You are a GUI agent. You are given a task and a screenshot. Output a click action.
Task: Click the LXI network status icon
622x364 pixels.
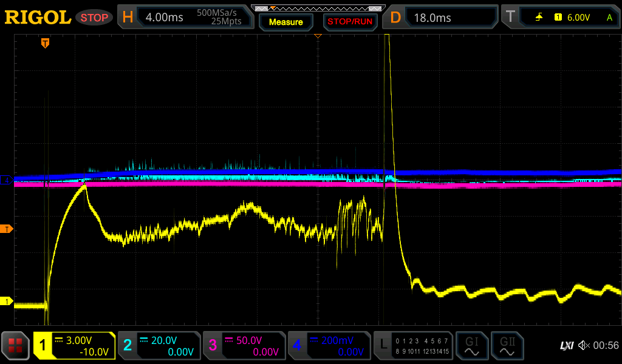coord(566,346)
